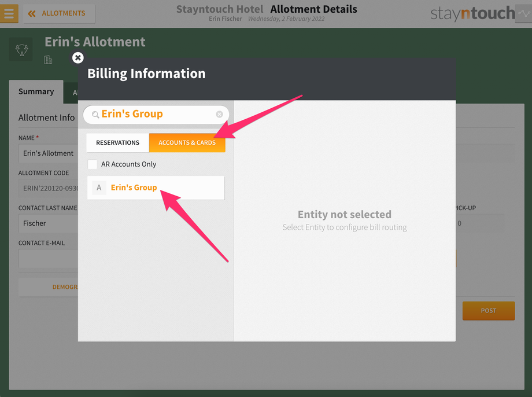The width and height of the screenshot is (532, 397).
Task: Edit the Name field Erin's Allotment
Action: [48, 153]
